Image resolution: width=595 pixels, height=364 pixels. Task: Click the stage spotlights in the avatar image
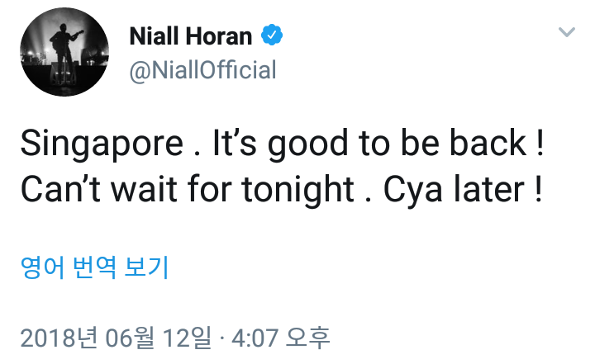click(x=36, y=42)
